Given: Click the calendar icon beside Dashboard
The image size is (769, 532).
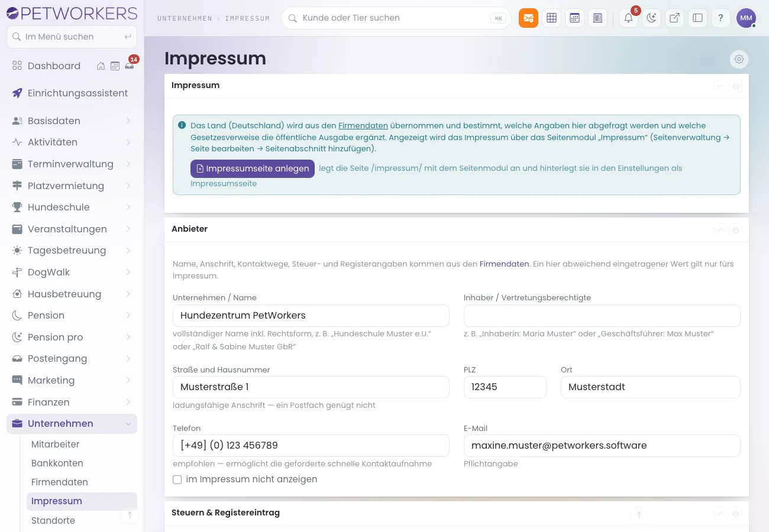Looking at the screenshot, I should click(x=115, y=66).
